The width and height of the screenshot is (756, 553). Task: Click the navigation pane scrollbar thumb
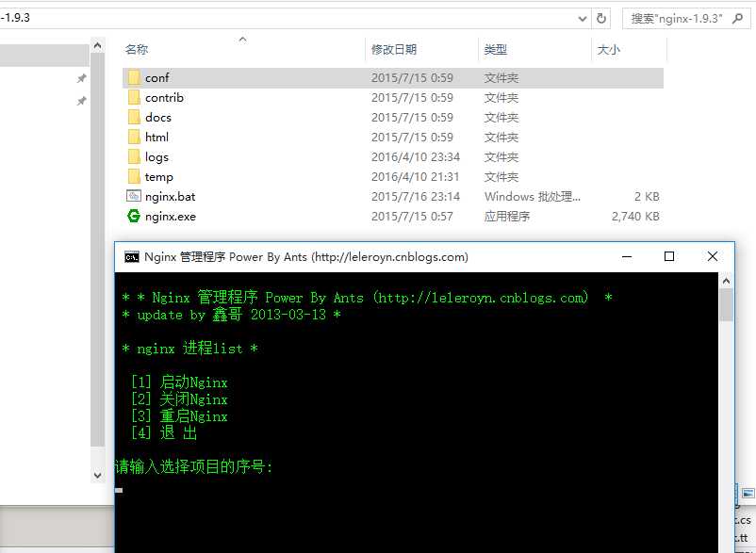click(97, 250)
